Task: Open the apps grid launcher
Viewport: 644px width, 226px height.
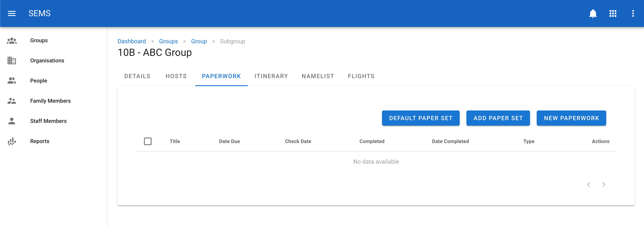Action: [x=613, y=13]
